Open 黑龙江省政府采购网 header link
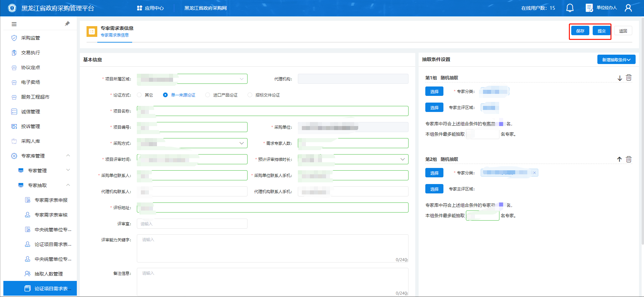The width and height of the screenshot is (644, 297). [x=206, y=8]
